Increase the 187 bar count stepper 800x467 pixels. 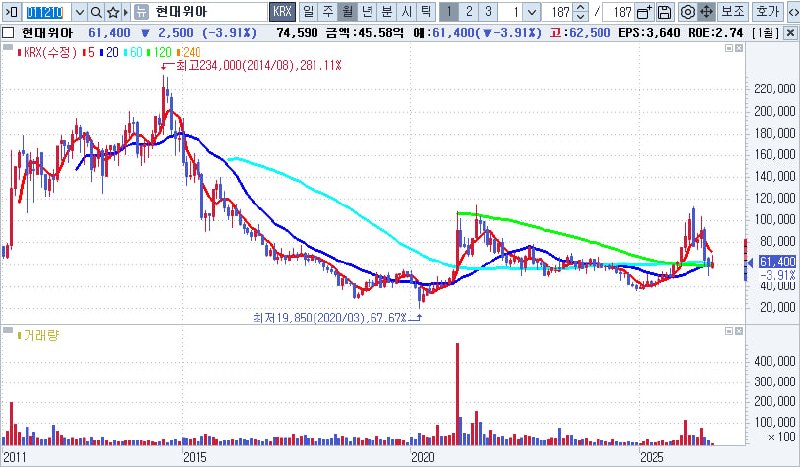point(580,8)
